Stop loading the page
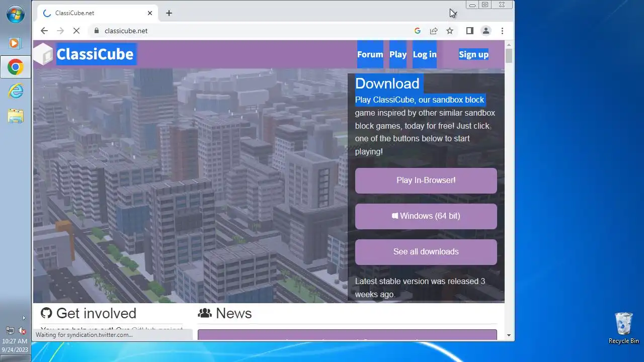 click(x=76, y=31)
